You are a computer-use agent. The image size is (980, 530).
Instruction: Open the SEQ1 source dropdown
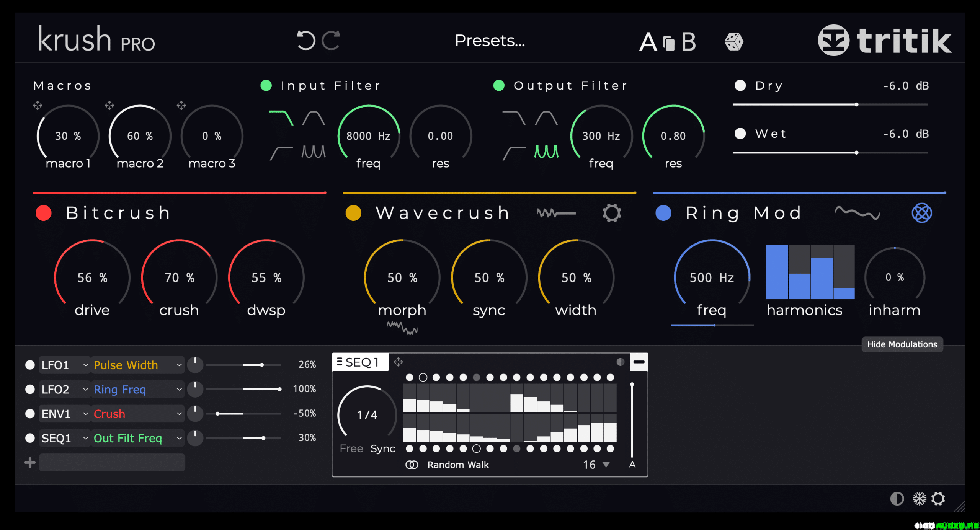click(64, 439)
